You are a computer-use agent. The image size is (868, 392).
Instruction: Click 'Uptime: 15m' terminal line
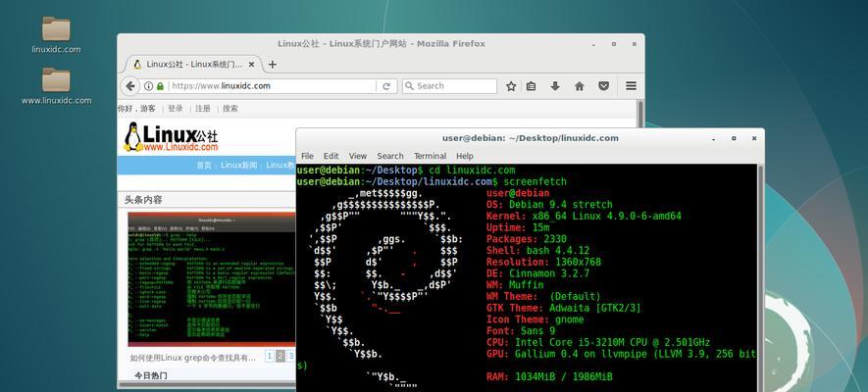(x=518, y=227)
